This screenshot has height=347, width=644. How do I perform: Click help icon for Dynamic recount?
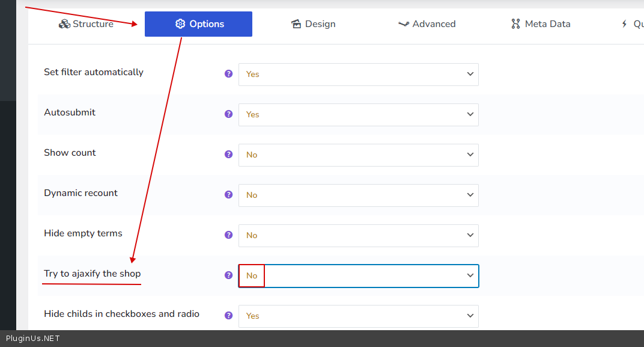(228, 195)
